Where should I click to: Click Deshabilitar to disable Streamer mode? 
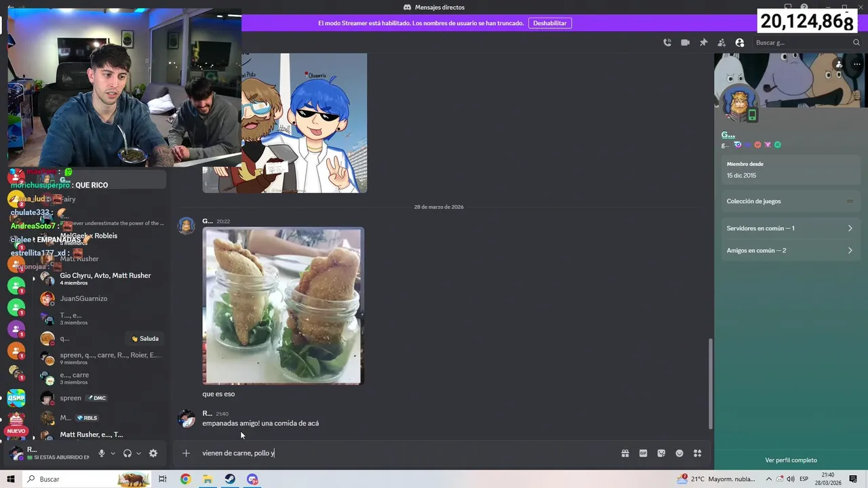point(549,23)
